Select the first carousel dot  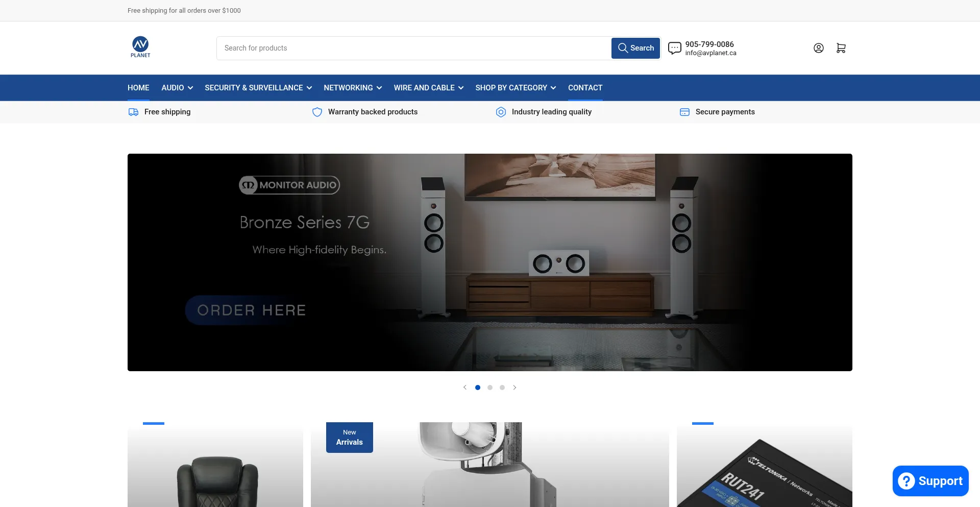[x=478, y=388]
